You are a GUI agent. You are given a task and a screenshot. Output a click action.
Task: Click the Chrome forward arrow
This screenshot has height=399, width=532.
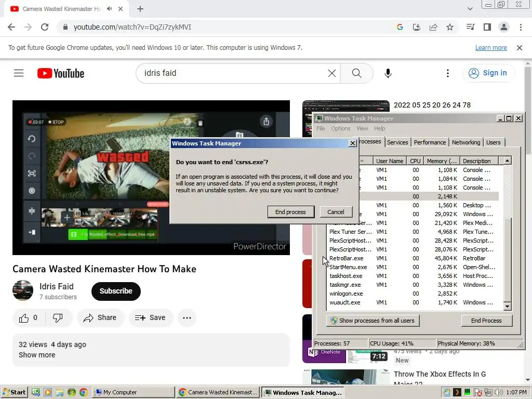click(28, 27)
